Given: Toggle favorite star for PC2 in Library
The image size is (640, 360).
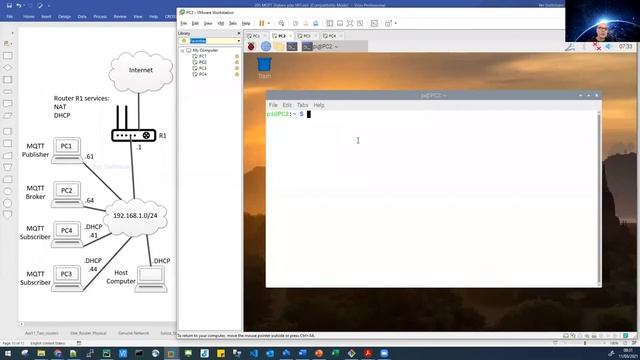Looking at the screenshot, I should pyautogui.click(x=237, y=62).
